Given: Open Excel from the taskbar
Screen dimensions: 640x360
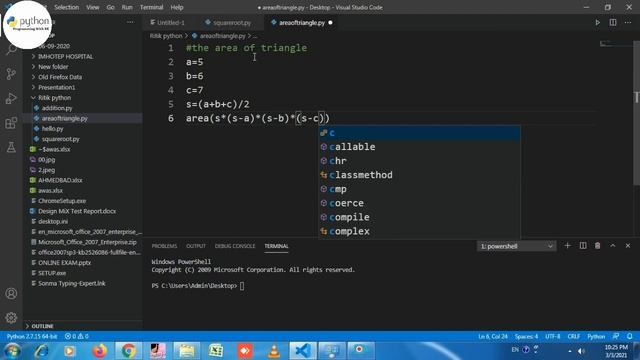Looking at the screenshot, I should pyautogui.click(x=216, y=351).
